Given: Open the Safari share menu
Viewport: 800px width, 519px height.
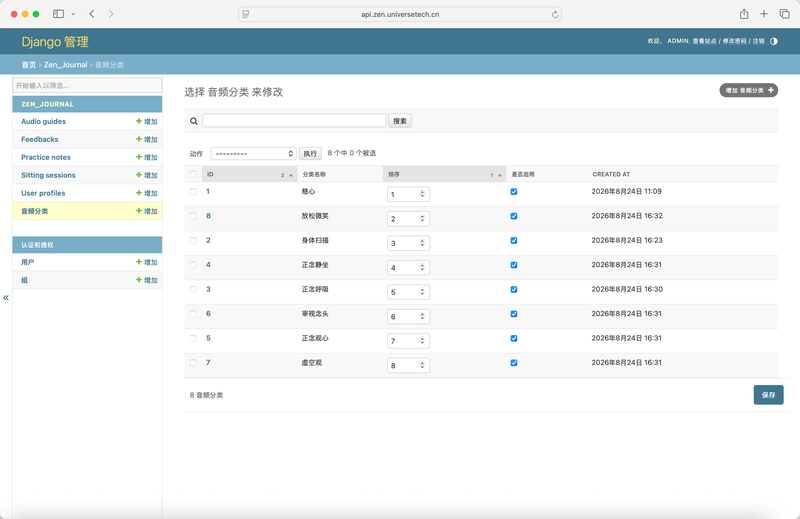Looking at the screenshot, I should [744, 14].
